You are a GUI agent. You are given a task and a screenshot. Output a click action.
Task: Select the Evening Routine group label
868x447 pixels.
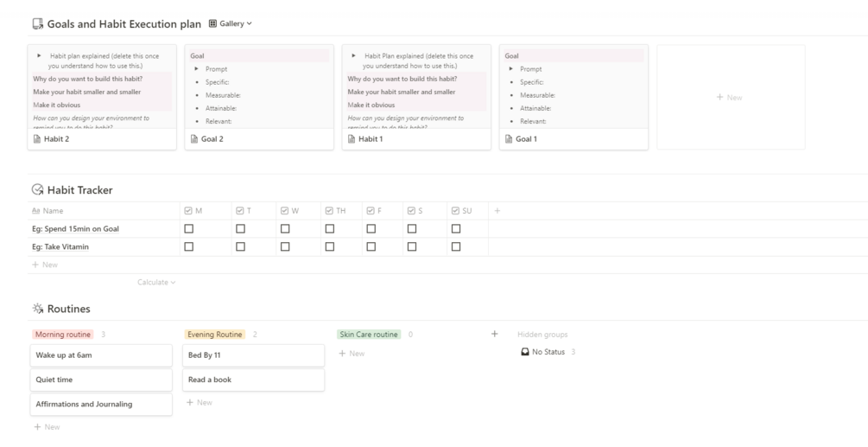pyautogui.click(x=215, y=335)
